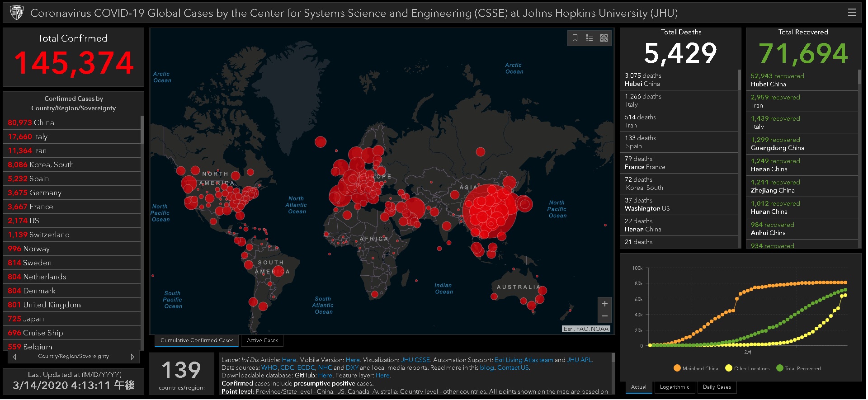
Task: Click the Johns Hopkins shield logo
Action: point(17,13)
